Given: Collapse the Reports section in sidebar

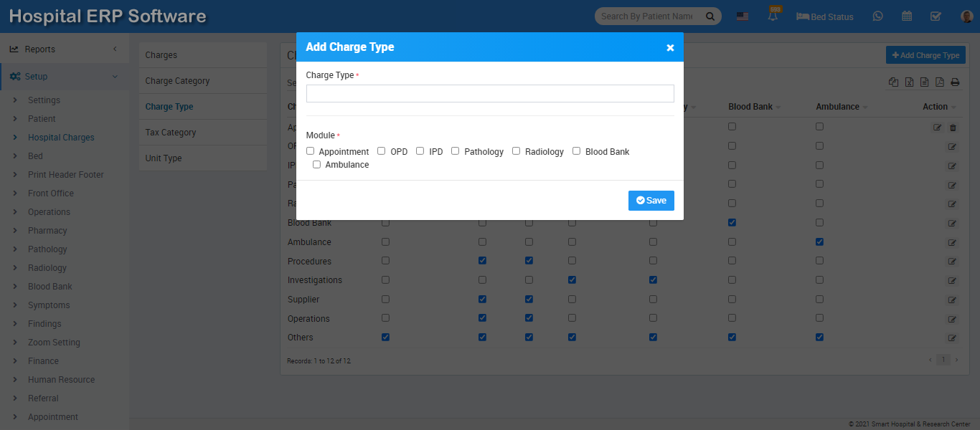Looking at the screenshot, I should [x=43, y=49].
